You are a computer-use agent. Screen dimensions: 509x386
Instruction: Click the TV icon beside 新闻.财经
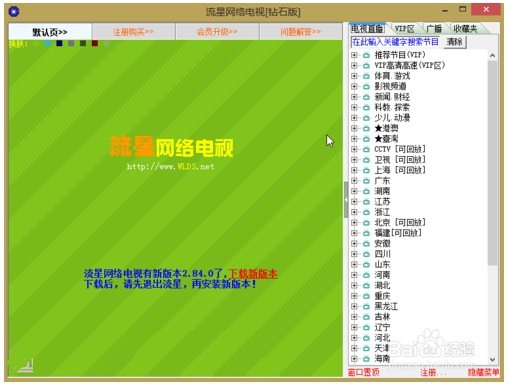click(366, 97)
